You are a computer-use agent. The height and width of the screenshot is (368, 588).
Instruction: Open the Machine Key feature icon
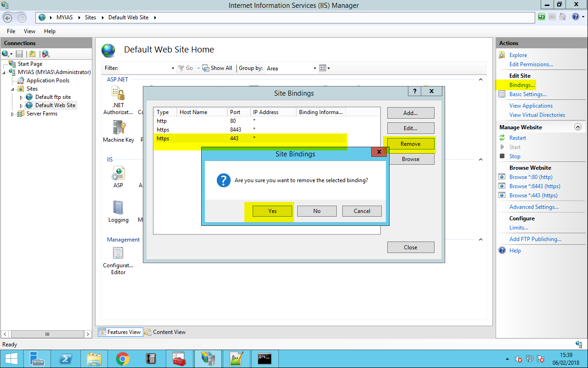point(119,128)
